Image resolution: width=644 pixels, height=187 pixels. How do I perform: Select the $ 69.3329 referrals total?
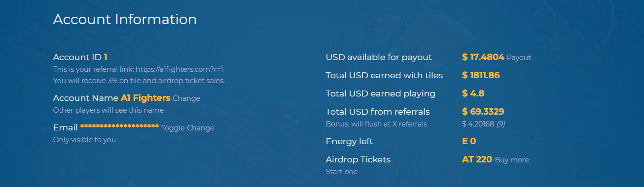(x=483, y=112)
